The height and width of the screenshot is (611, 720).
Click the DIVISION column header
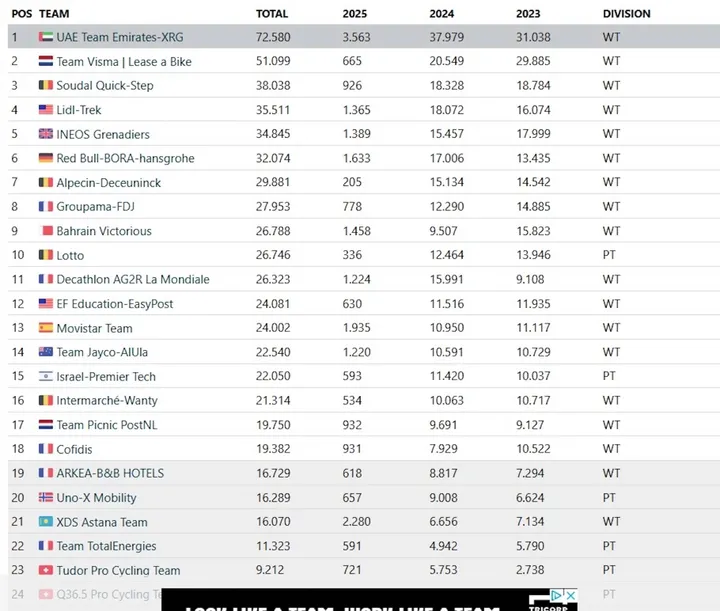(x=626, y=14)
